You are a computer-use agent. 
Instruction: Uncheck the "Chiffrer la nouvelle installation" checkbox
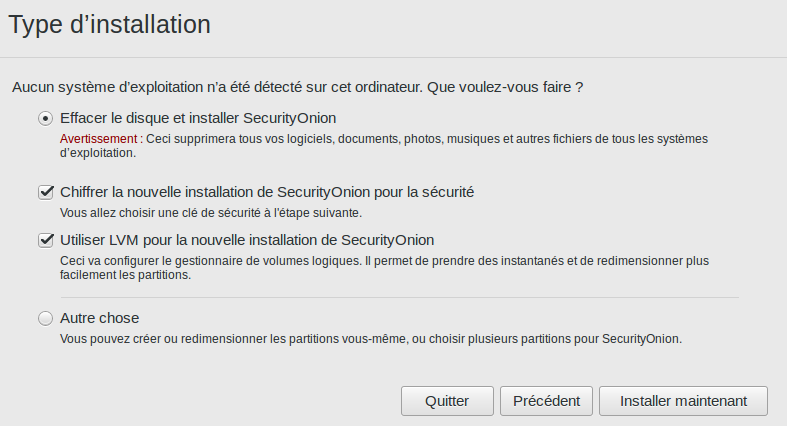(45, 191)
